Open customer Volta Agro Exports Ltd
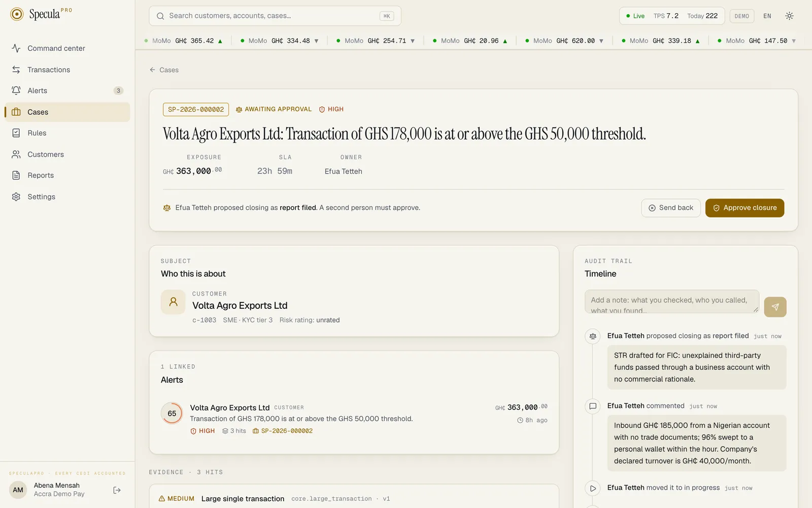The height and width of the screenshot is (508, 812). [x=240, y=305]
